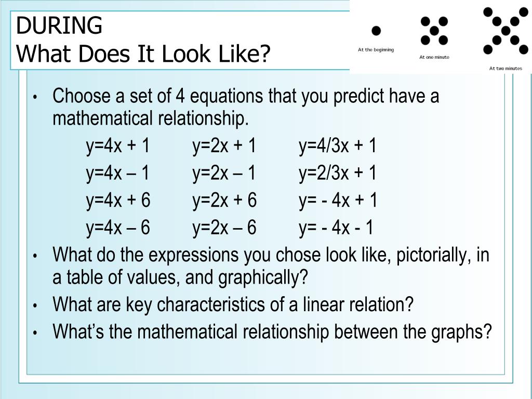Select the equation y=4x + 1

[x=118, y=145]
